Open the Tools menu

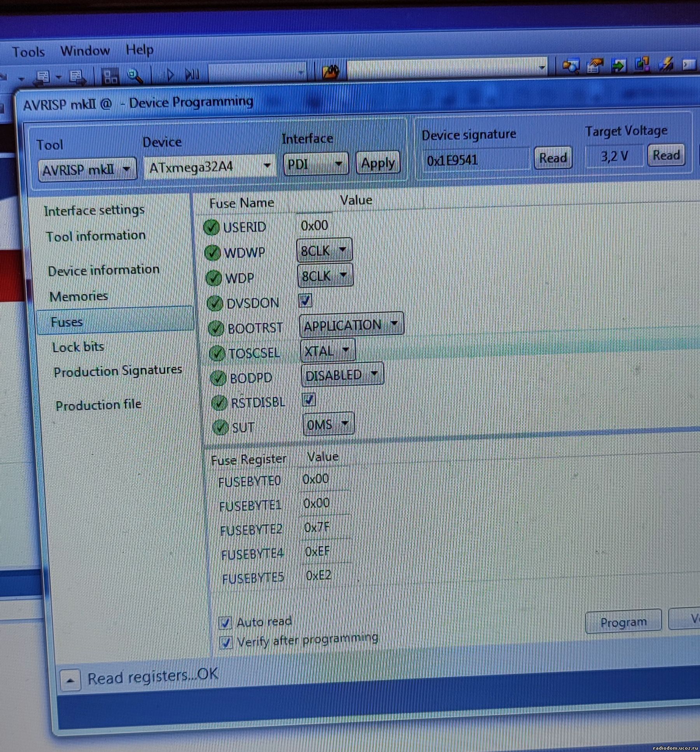(28, 52)
